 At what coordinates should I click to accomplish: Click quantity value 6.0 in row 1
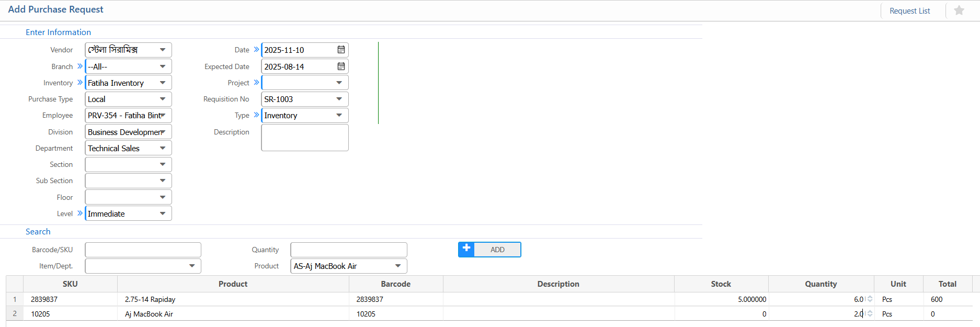tap(859, 299)
